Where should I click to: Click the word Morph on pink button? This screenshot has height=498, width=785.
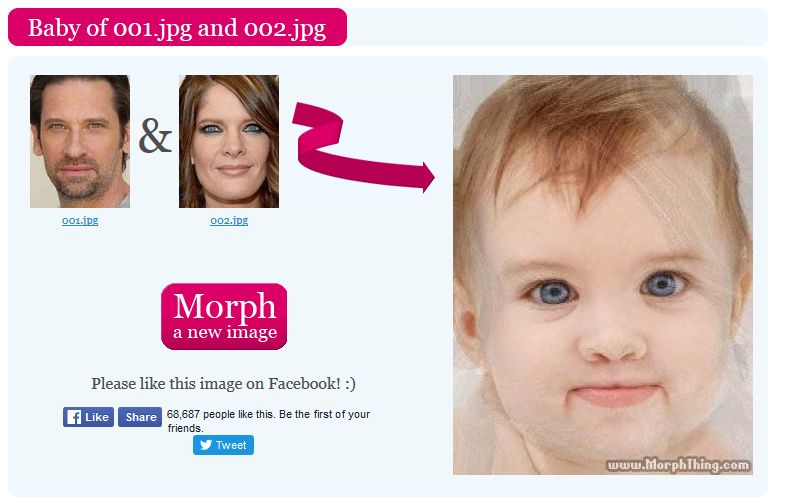coord(224,306)
